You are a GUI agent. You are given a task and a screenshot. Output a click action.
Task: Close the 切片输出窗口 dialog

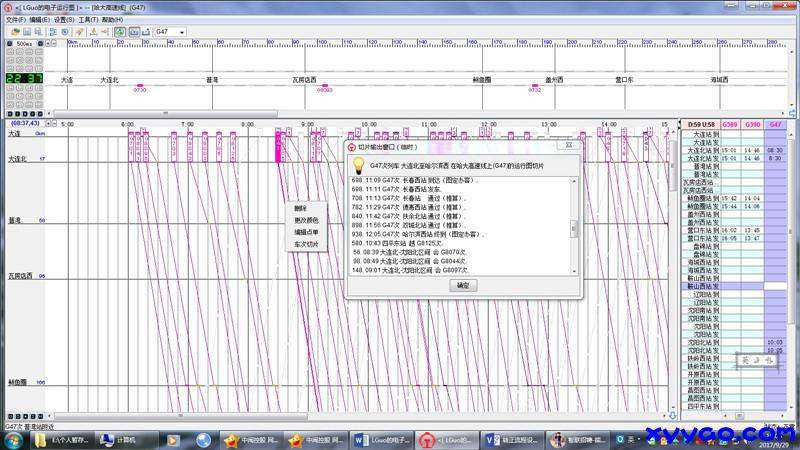(x=571, y=145)
